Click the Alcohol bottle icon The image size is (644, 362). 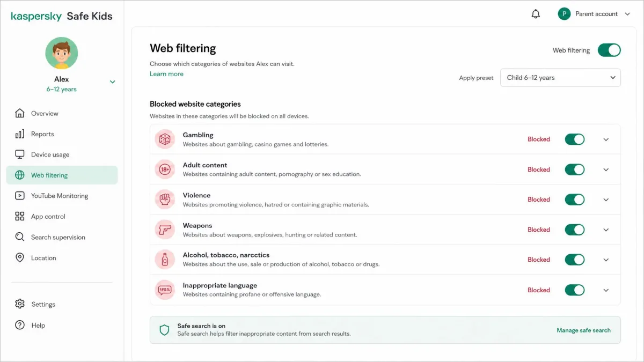165,260
